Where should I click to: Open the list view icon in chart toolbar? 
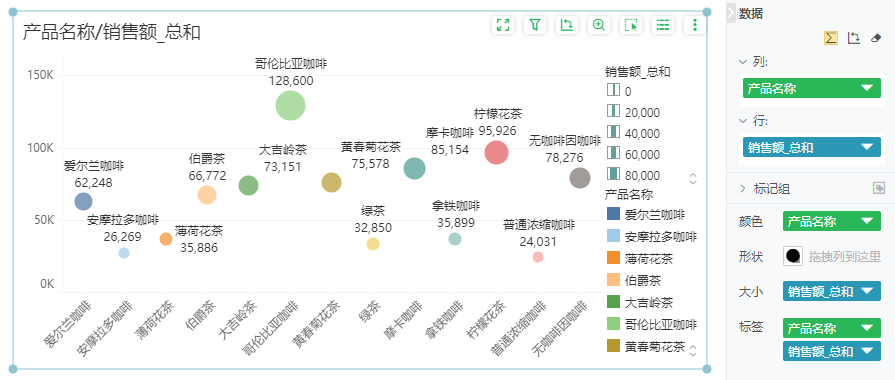(663, 25)
